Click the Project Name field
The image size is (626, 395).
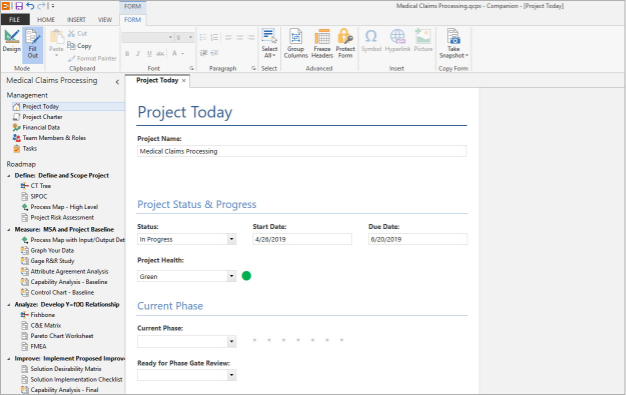point(302,151)
